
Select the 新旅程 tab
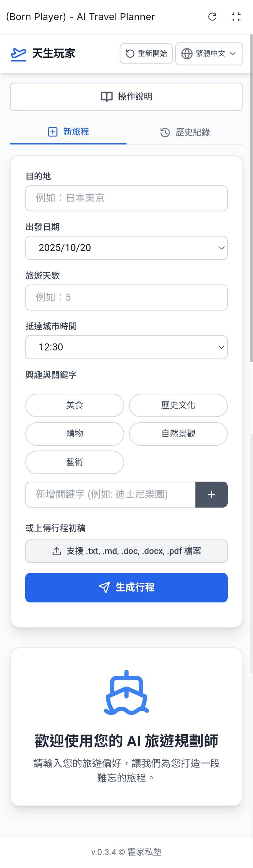[69, 132]
